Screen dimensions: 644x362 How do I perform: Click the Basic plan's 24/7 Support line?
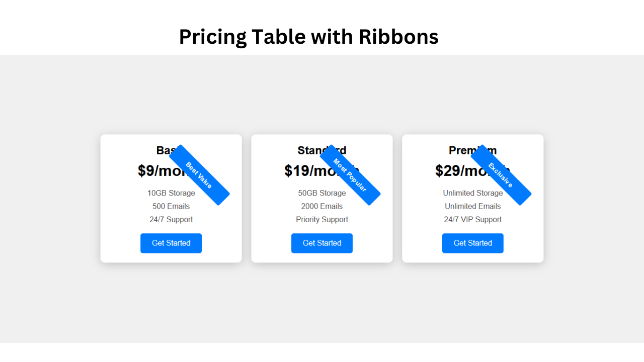coord(171,219)
